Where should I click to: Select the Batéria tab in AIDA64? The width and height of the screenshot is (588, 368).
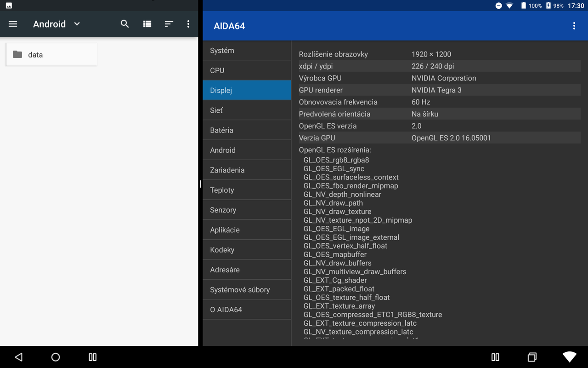tap(247, 130)
